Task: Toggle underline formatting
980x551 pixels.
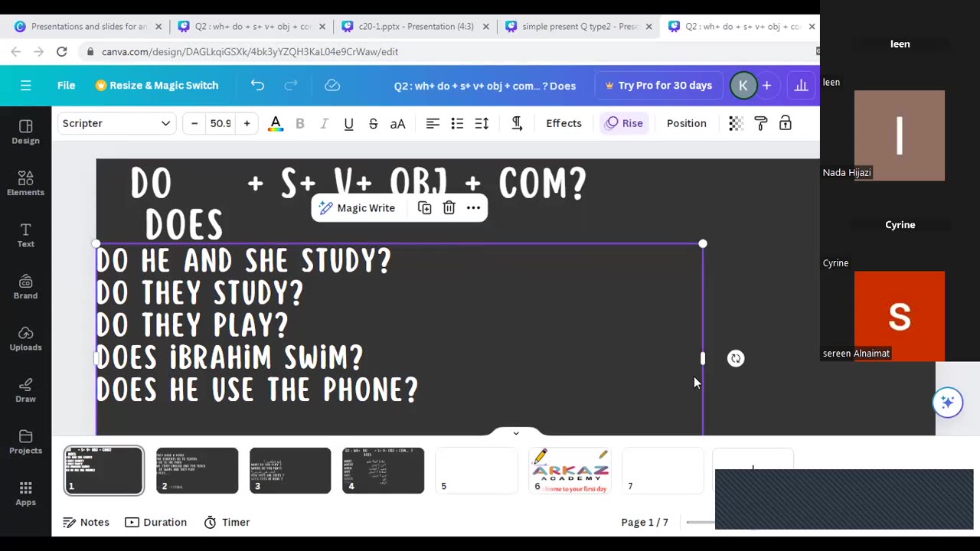Action: point(348,123)
